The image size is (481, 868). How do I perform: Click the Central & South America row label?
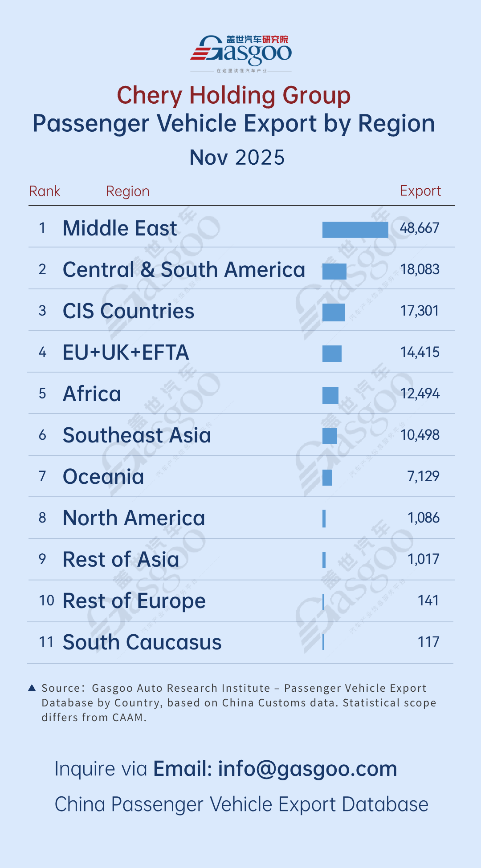click(x=183, y=270)
